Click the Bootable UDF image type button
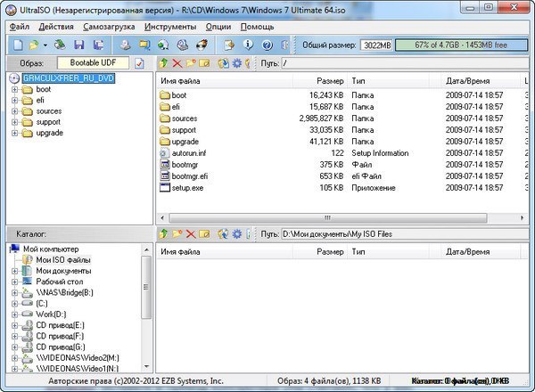 click(x=93, y=63)
